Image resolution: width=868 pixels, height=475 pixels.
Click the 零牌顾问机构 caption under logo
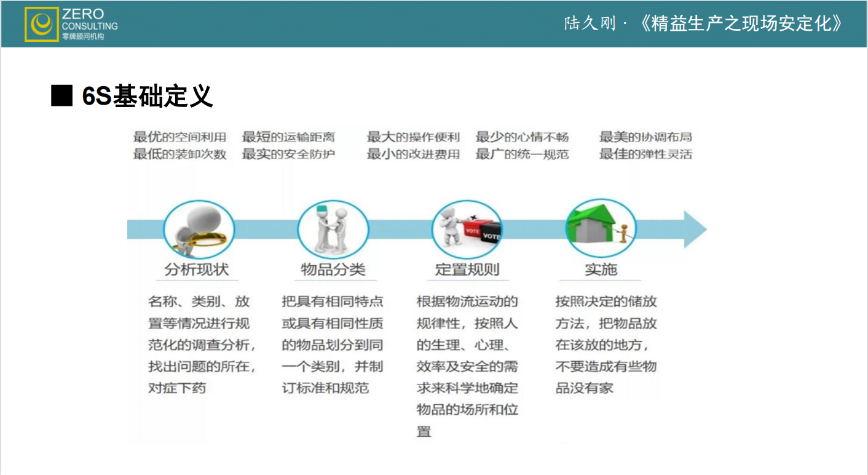point(83,37)
